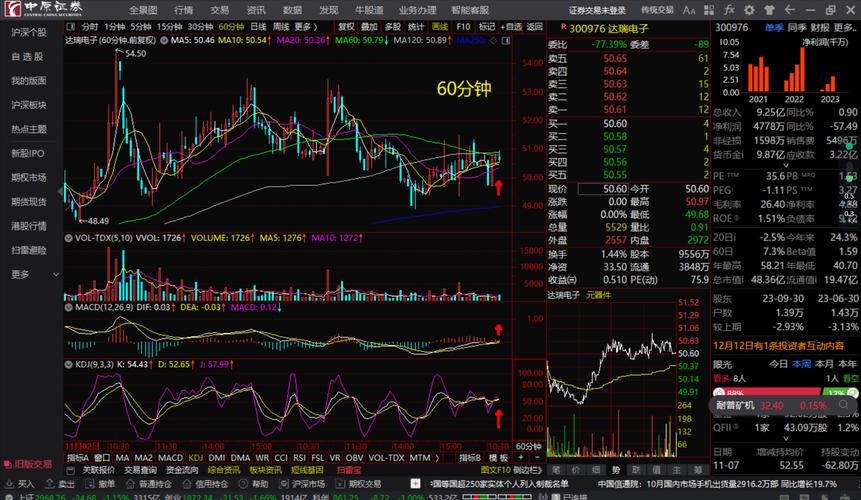861x500 pixels.
Task: Click the circle icon beside 前复权 in chart header
Action: tap(164, 40)
